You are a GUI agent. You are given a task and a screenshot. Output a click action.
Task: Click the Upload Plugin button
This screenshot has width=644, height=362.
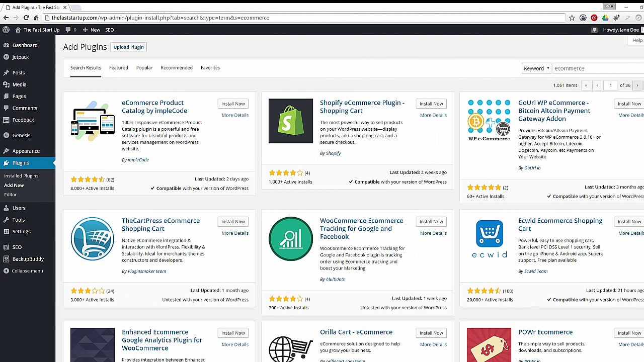[x=128, y=47]
